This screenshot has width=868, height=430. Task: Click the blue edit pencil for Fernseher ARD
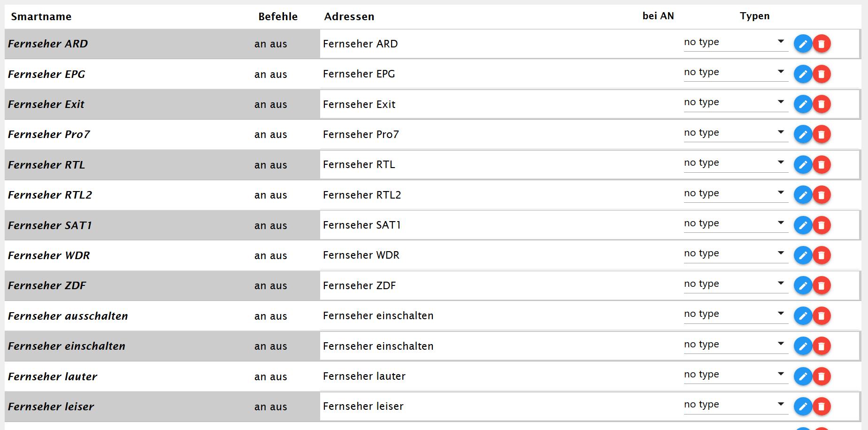pyautogui.click(x=803, y=44)
